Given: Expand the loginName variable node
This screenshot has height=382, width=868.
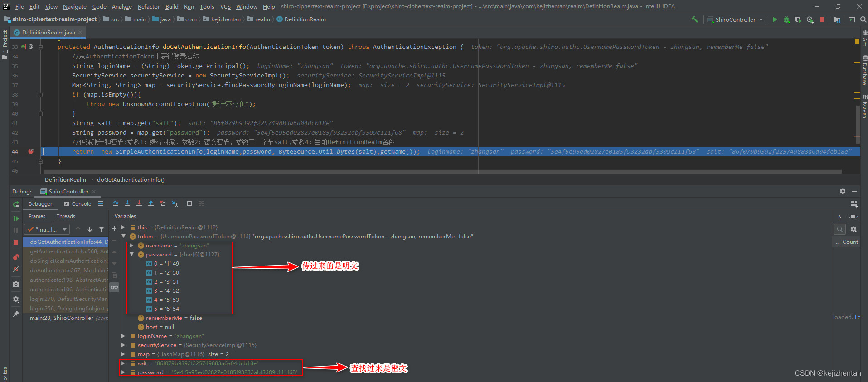Looking at the screenshot, I should click(123, 336).
